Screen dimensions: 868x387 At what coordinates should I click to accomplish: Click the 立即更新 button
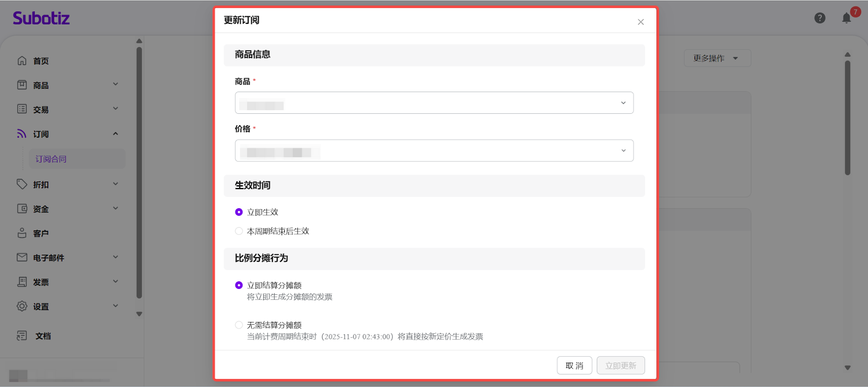(x=621, y=366)
